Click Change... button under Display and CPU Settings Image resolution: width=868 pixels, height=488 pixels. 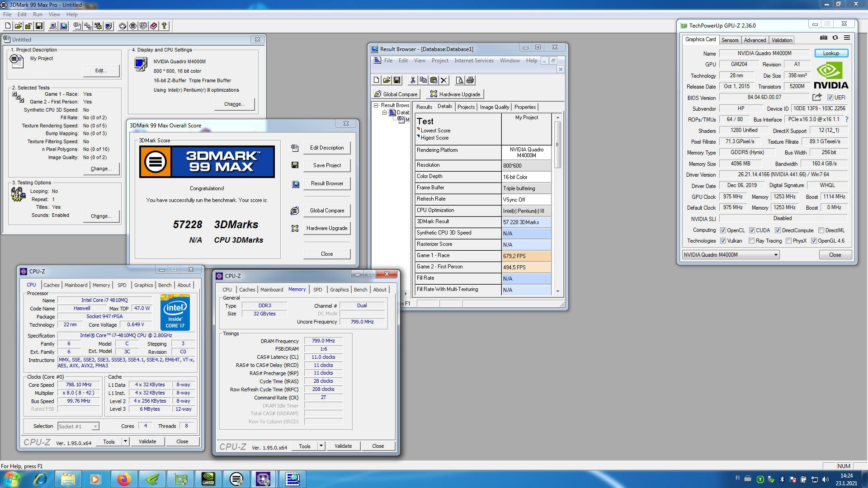[x=234, y=104]
